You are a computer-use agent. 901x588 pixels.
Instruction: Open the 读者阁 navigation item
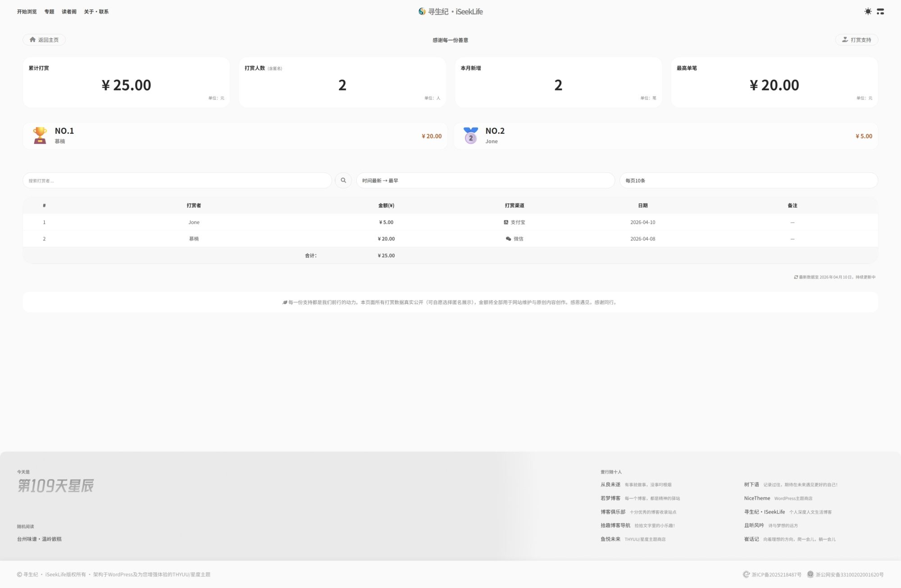69,12
